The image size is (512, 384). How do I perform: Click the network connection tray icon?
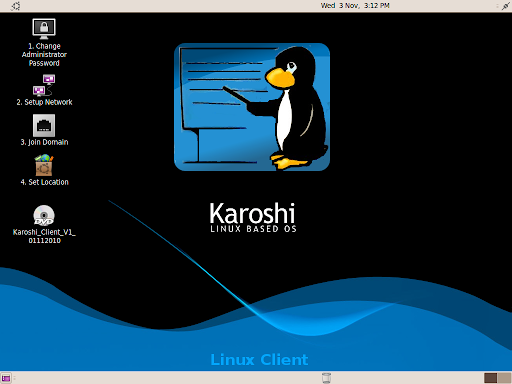coord(506,6)
